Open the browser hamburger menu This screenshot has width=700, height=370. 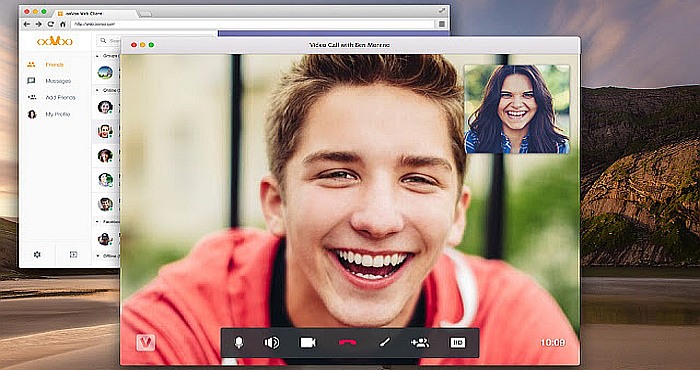[442, 24]
